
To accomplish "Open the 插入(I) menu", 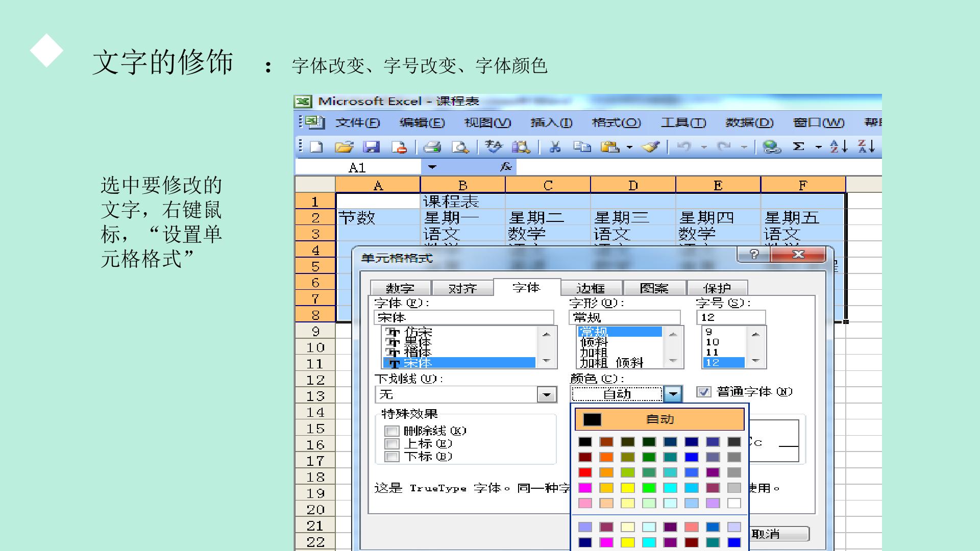I will [551, 123].
